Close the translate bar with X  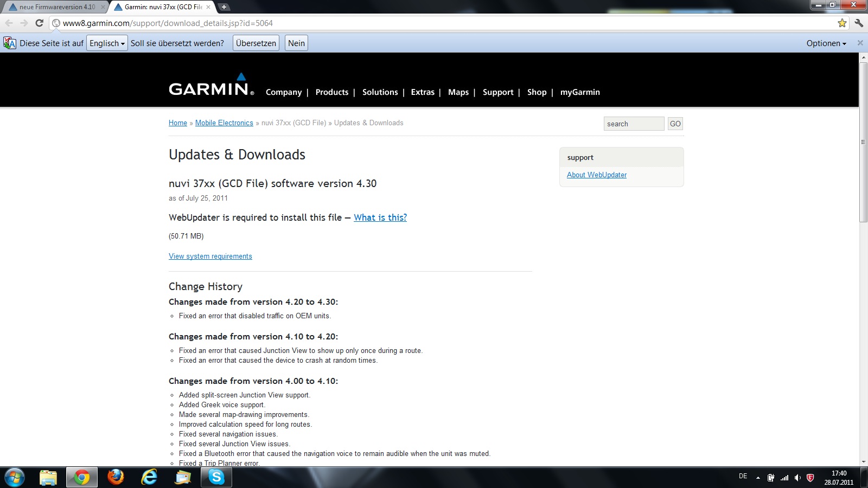[x=860, y=43]
